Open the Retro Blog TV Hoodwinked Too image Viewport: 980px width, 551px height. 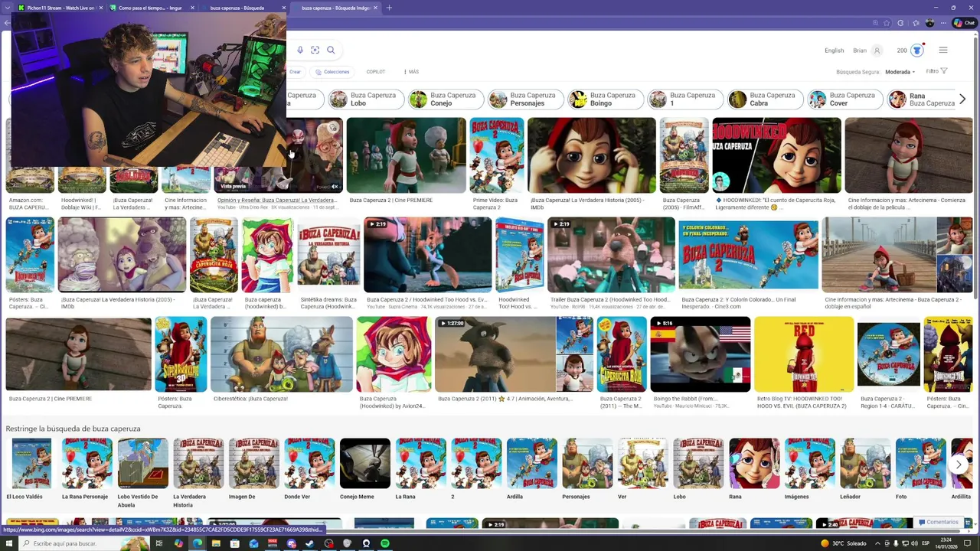(804, 354)
